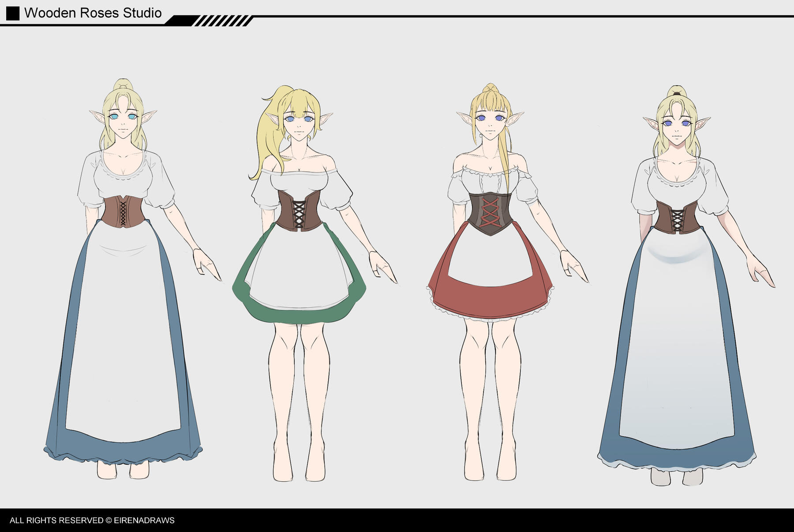The width and height of the screenshot is (794, 532).
Task: Click the black square beside the studio title
Action: coord(13,13)
